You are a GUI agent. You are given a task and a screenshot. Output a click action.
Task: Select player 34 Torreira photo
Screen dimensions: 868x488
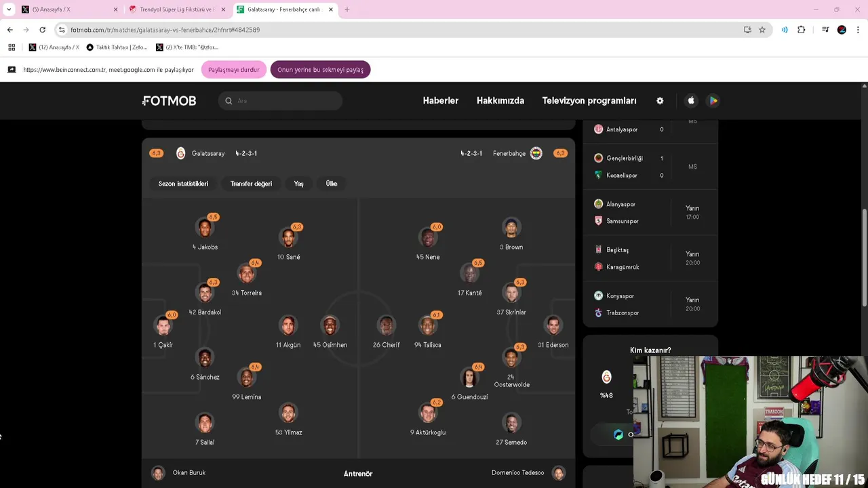246,273
